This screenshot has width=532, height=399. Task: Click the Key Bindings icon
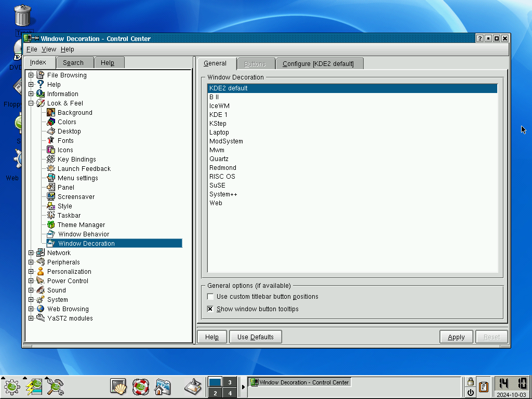coord(51,159)
